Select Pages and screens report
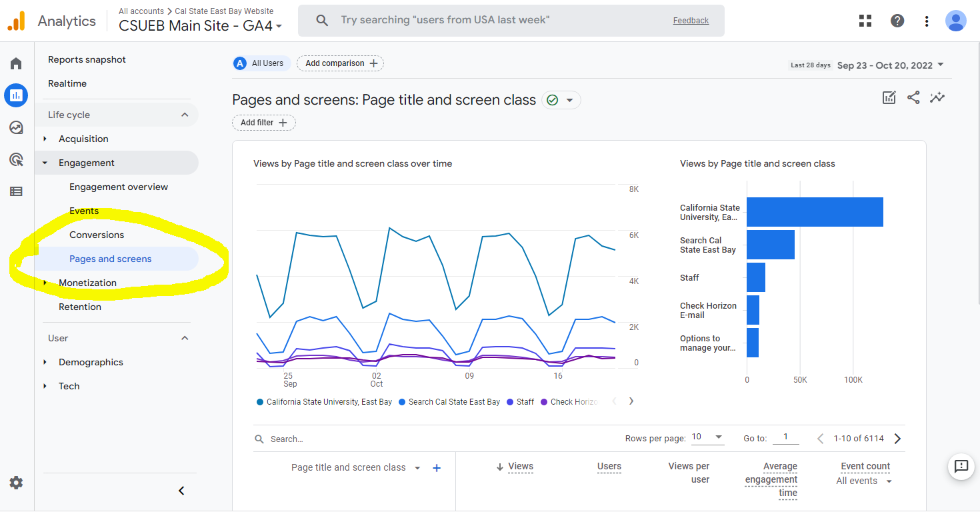Viewport: 980px width, 514px height. (111, 259)
